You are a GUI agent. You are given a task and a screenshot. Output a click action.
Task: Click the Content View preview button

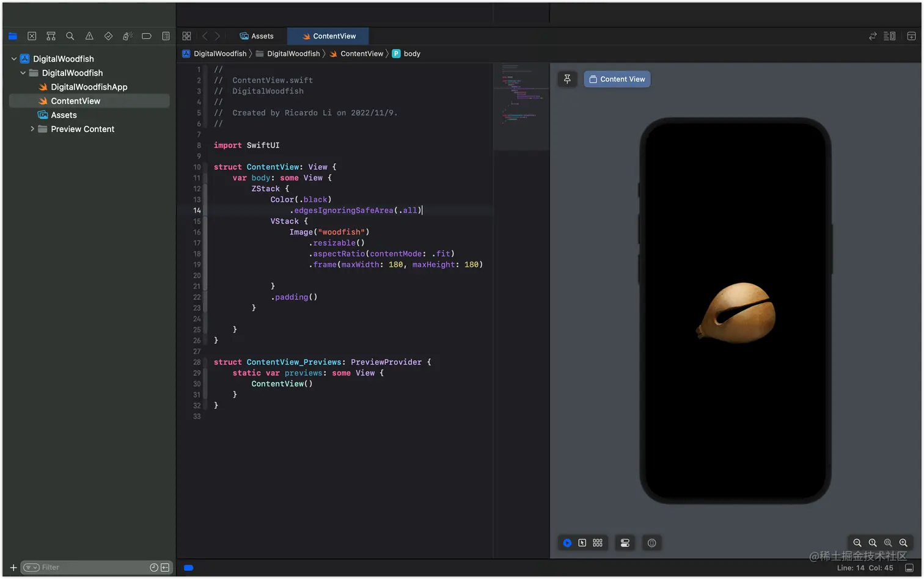[617, 79]
